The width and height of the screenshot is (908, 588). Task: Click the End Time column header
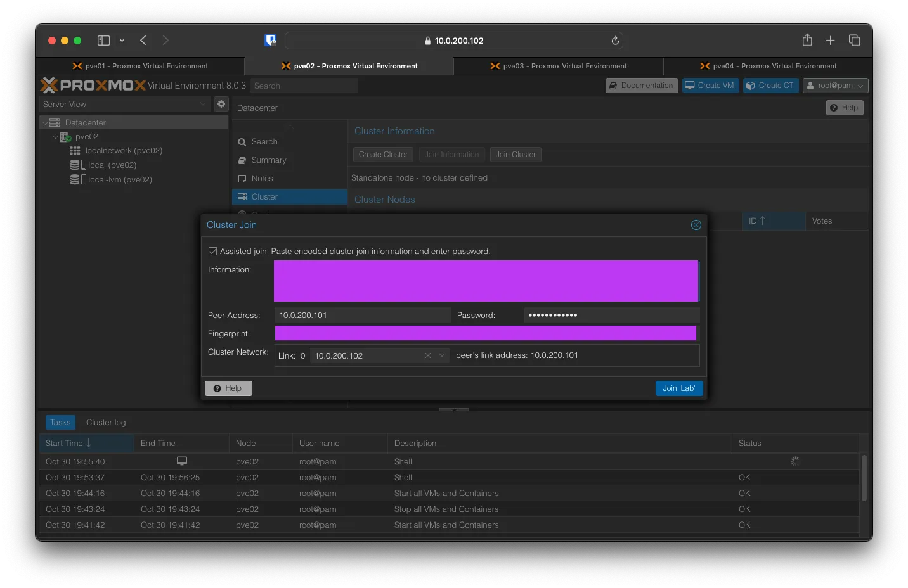[x=181, y=444]
